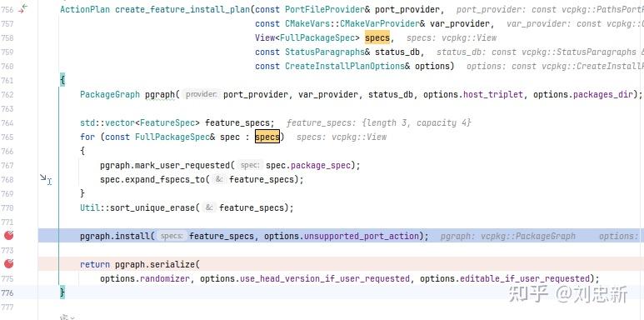This screenshot has height=320, width=644.
Task: Click the CMakeVarProvider type on line 757
Action: [x=380, y=24]
